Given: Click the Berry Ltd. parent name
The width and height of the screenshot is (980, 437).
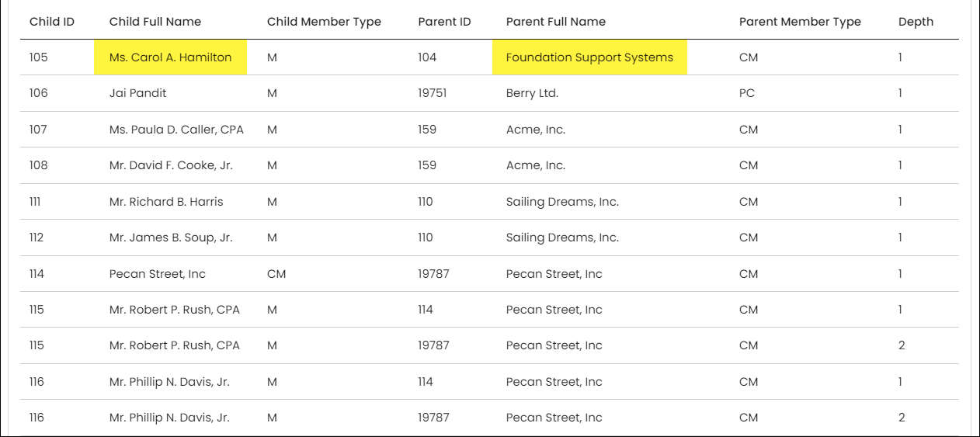Looking at the screenshot, I should [532, 93].
